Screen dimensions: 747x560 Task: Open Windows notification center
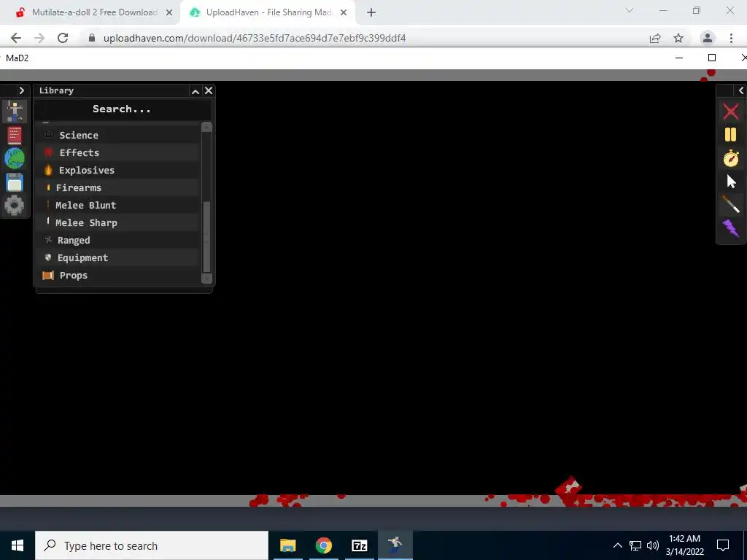tap(723, 545)
